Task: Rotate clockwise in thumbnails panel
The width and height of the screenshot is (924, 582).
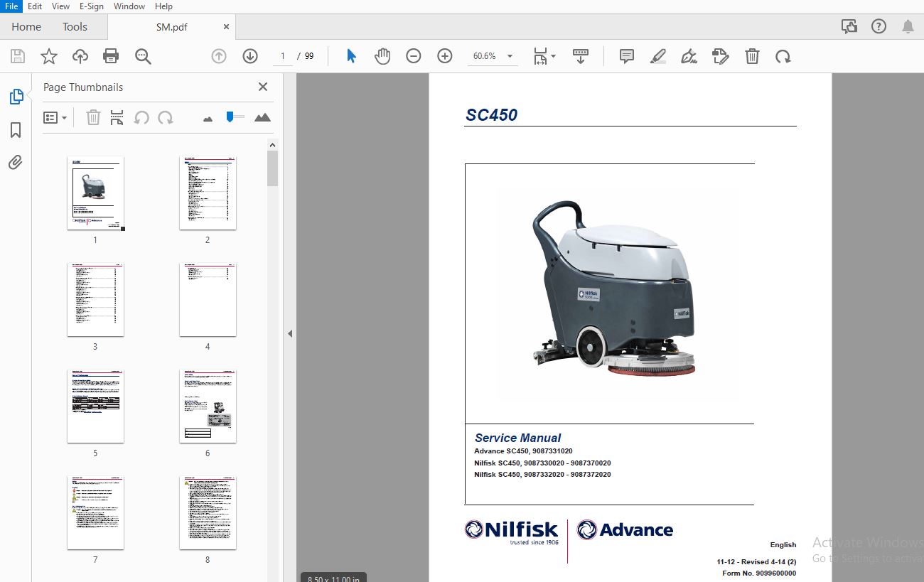Action: coord(166,117)
